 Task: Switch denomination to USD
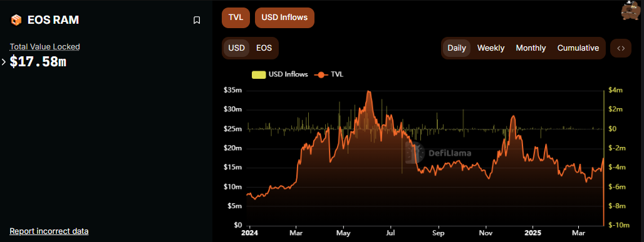[237, 48]
